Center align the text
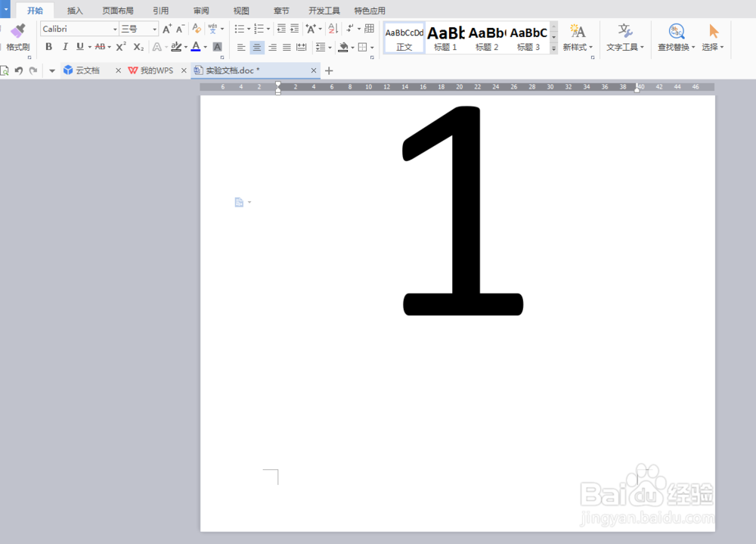The image size is (756, 544). tap(257, 47)
